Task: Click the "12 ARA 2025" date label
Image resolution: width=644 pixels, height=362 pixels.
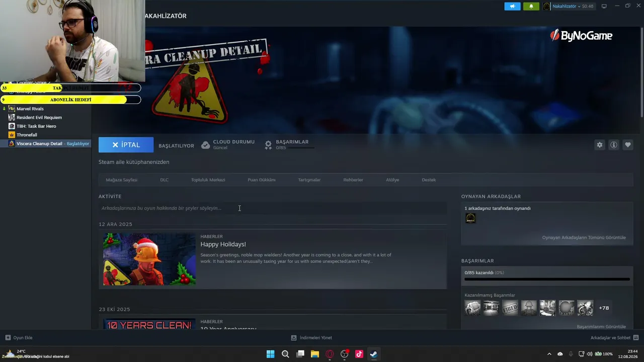Action: coord(115,224)
